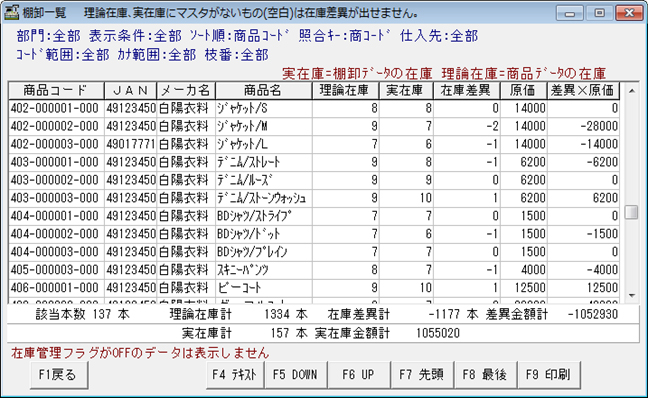The width and height of the screenshot is (648, 398).
Task: Click the 実在庫金額計 total 1055020
Action: click(x=438, y=333)
